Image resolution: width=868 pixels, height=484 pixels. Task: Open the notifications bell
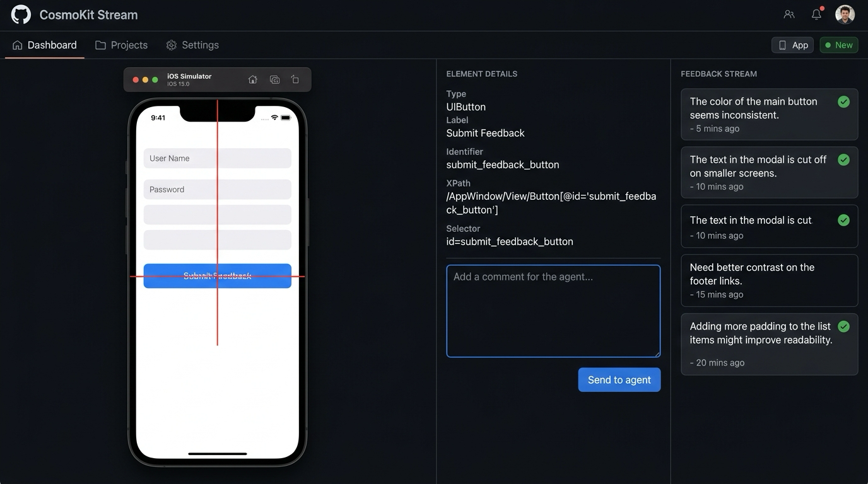click(x=817, y=14)
